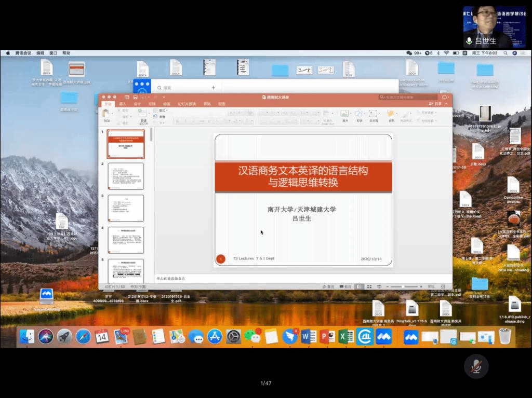The height and width of the screenshot is (398, 532).
Task: Open the 窗口 menu in menu bar
Action: click(54, 53)
